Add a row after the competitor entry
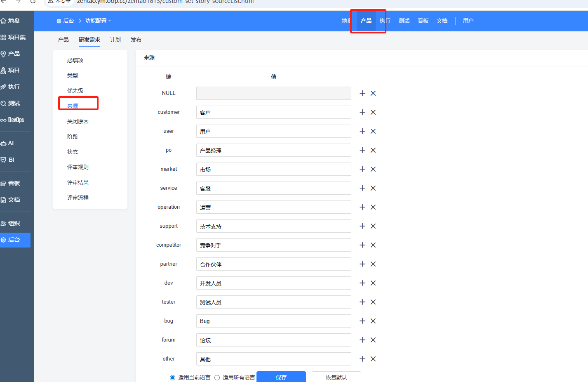Image resolution: width=588 pixels, height=382 pixels. point(362,245)
